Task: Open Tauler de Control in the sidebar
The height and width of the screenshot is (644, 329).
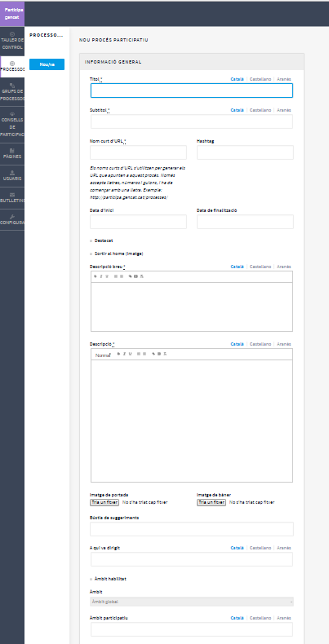Action: pos(12,40)
